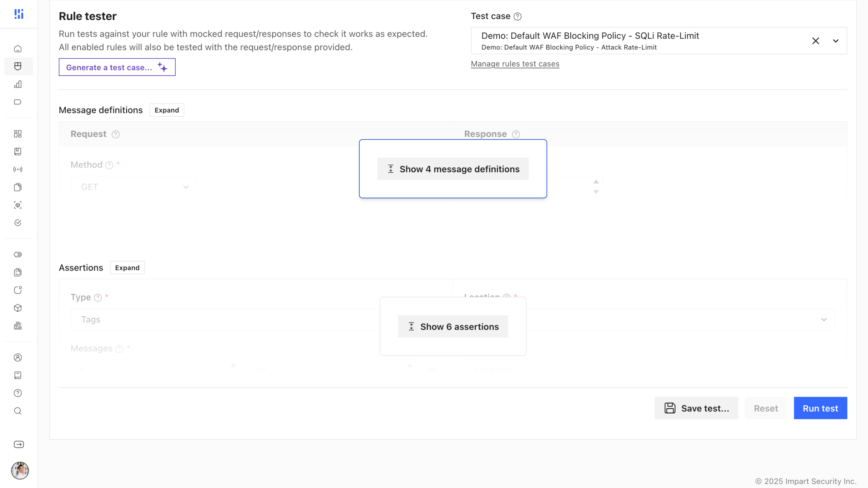The width and height of the screenshot is (868, 488).
Task: Open the bar chart analytics icon
Action: tap(18, 84)
